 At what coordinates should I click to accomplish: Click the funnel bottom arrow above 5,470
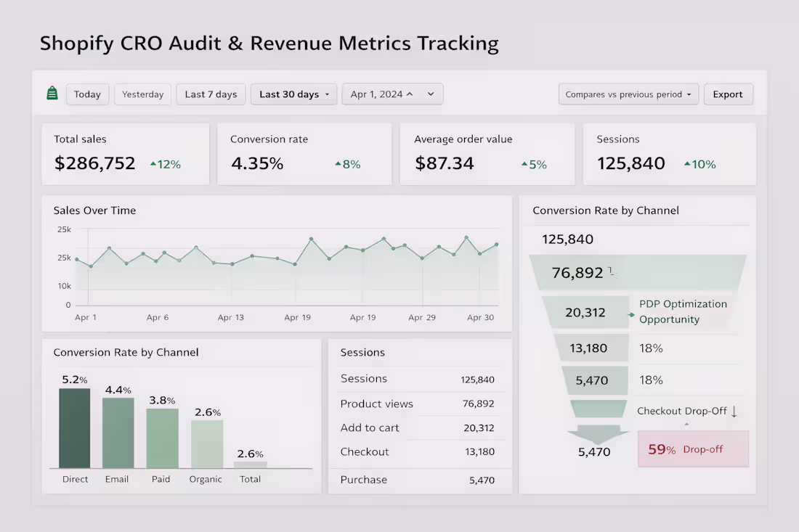[x=597, y=435]
